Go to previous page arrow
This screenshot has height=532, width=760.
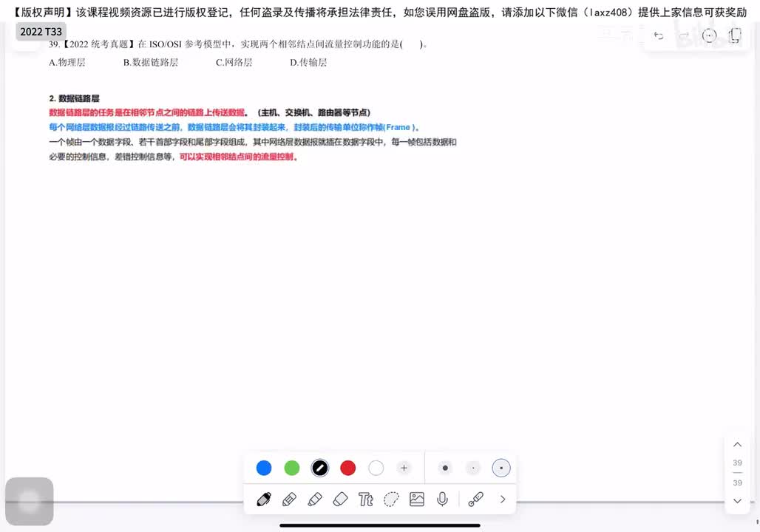point(737,444)
